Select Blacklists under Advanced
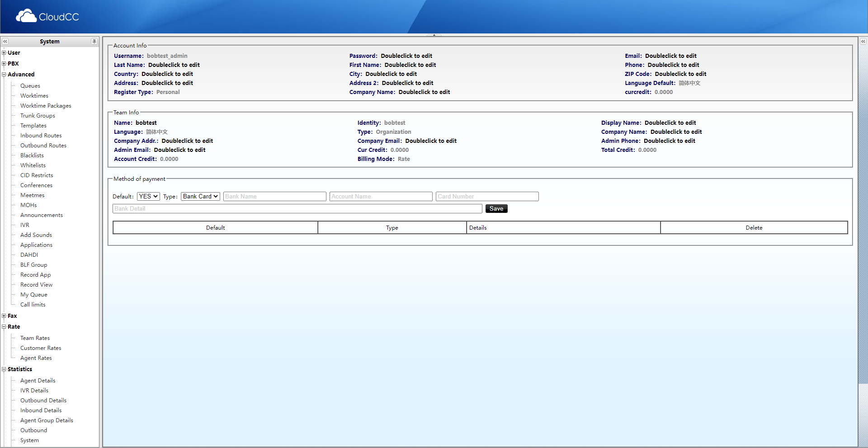 [x=32, y=155]
